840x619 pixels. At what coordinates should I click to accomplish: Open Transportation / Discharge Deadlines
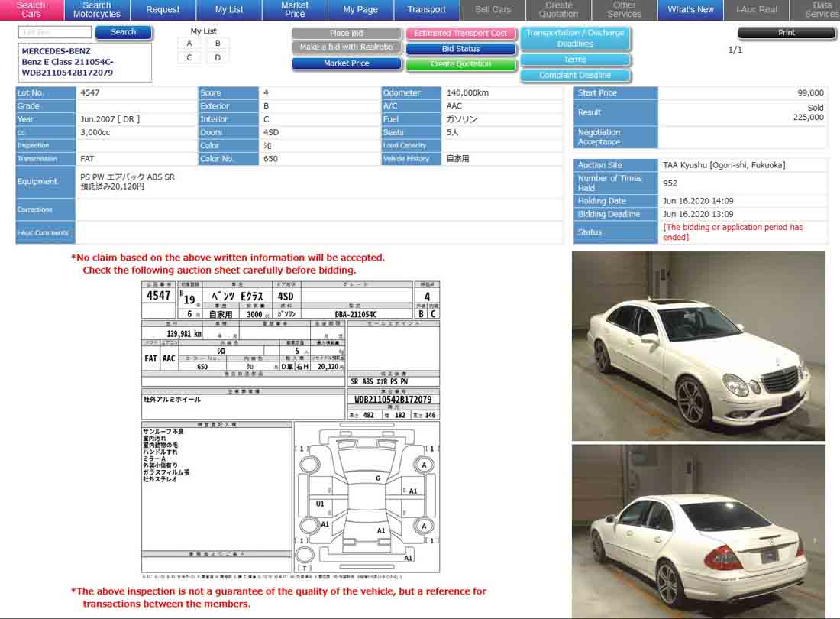tap(575, 38)
